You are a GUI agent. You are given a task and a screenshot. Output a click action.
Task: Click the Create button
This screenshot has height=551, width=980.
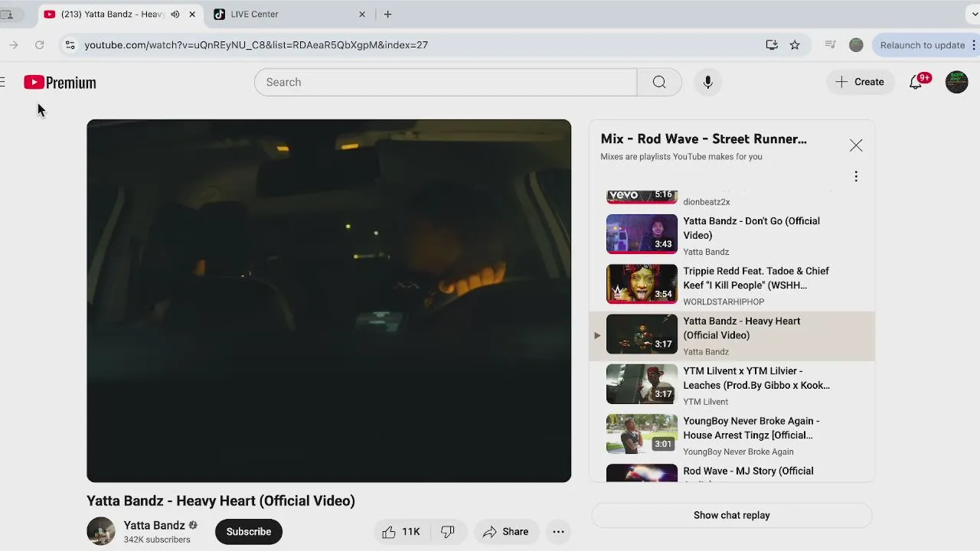(x=860, y=82)
